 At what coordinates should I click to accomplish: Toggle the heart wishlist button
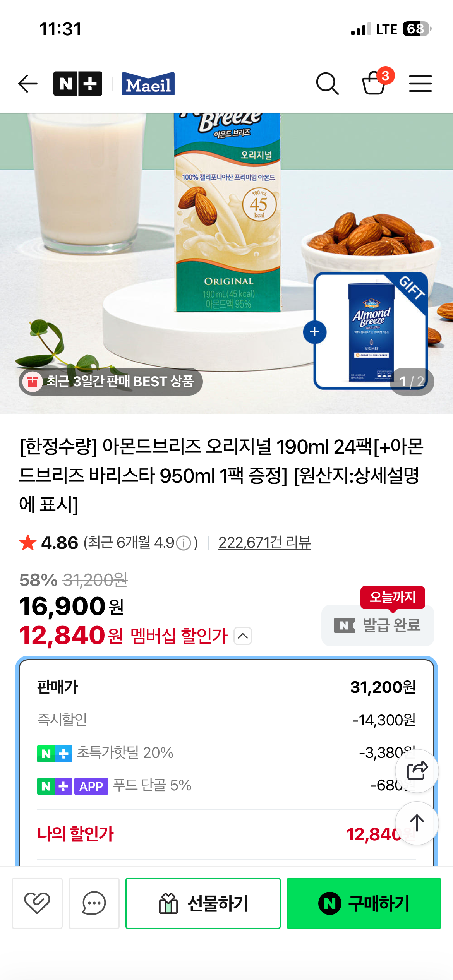pos(37,903)
